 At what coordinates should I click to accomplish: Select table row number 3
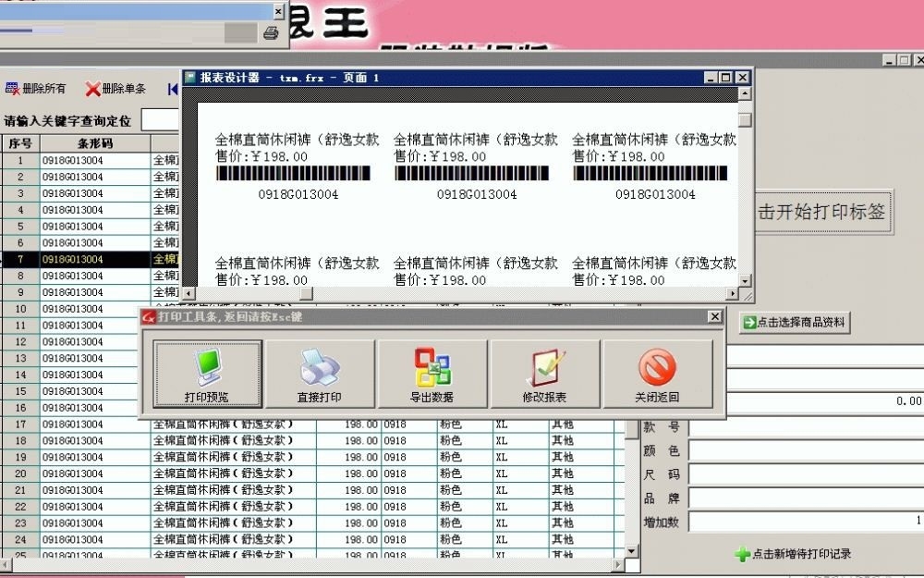[x=20, y=193]
